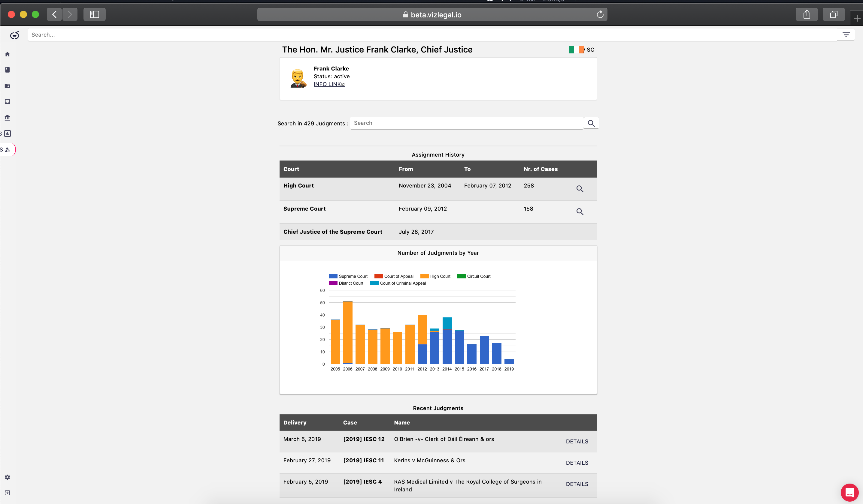Viewport: 863px width, 504px height.
Task: Click the logout icon at sidebar bottom
Action: pos(8,493)
